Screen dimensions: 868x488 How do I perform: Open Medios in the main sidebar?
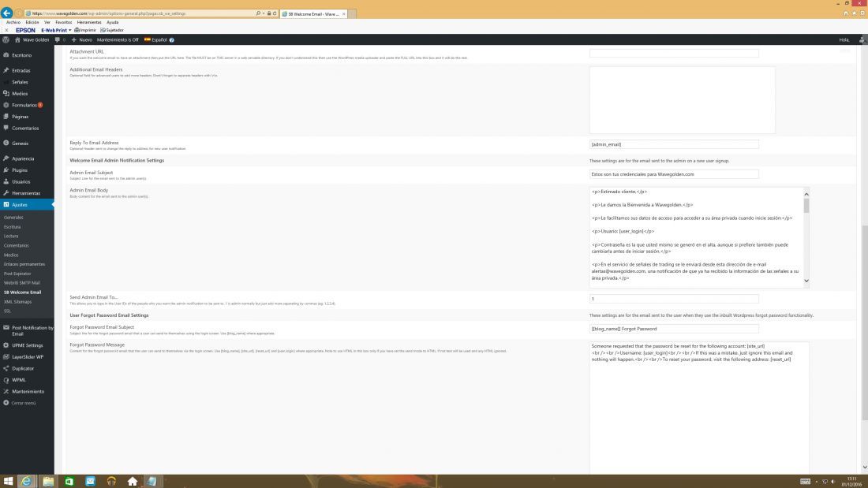(20, 94)
